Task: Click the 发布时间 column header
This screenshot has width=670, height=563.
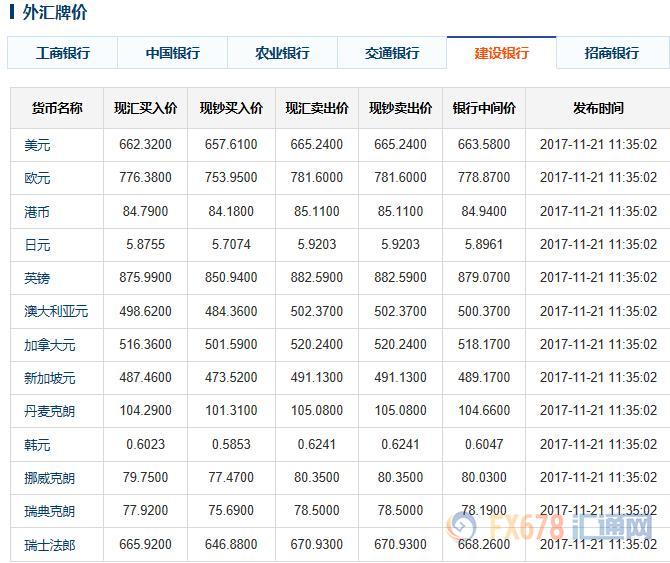Action: 598,108
